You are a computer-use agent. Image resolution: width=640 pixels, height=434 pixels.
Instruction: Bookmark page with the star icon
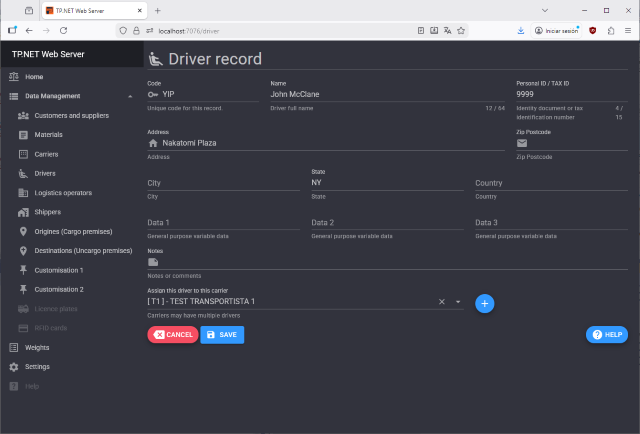coord(461,31)
